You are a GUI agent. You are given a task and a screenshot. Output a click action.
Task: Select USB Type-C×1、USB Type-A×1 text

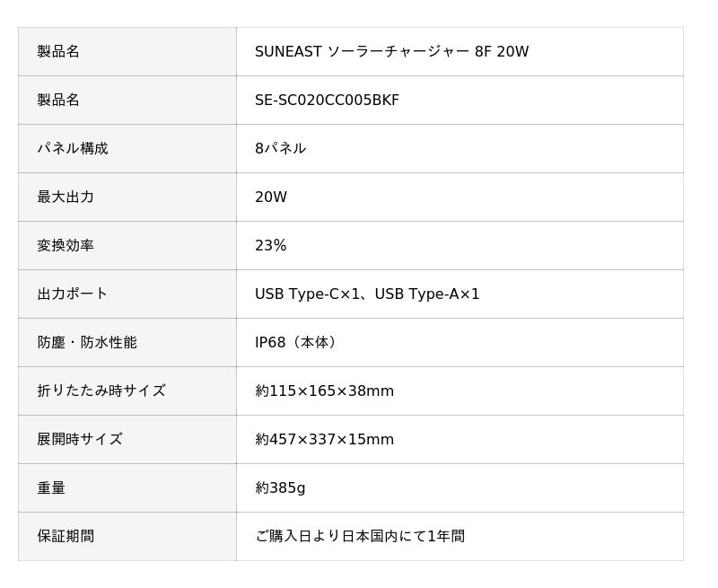(367, 294)
